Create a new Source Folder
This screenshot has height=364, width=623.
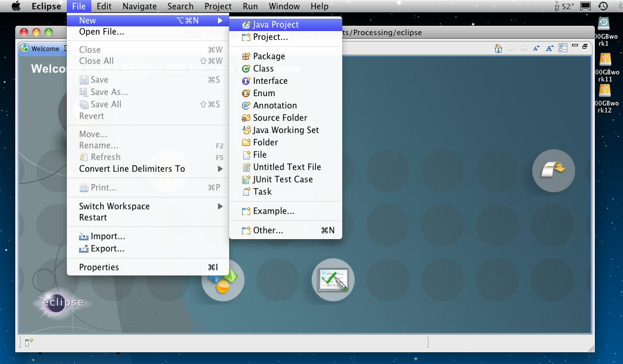(285, 118)
